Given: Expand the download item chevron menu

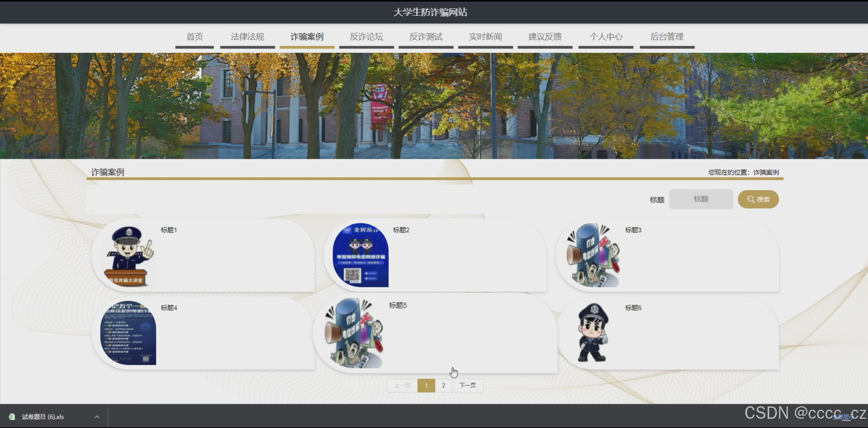Looking at the screenshot, I should click(97, 416).
